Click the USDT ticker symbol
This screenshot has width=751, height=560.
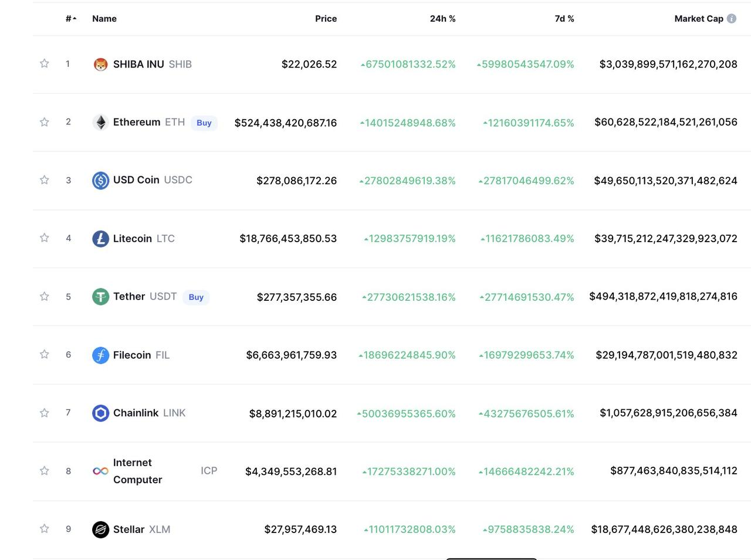pyautogui.click(x=163, y=297)
